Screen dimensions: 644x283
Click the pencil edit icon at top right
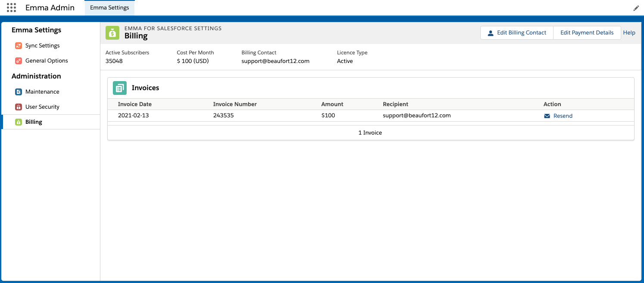636,8
